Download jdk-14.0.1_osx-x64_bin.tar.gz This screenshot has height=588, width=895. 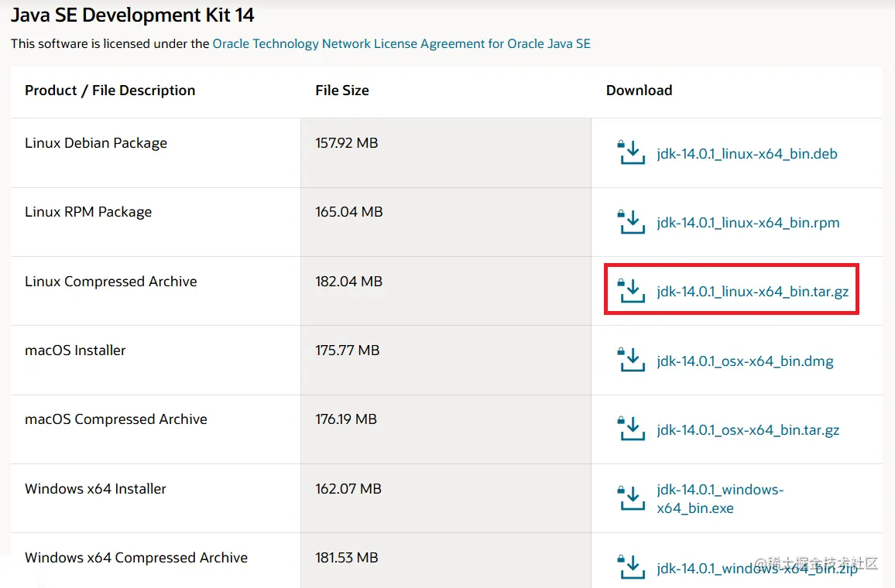click(748, 431)
